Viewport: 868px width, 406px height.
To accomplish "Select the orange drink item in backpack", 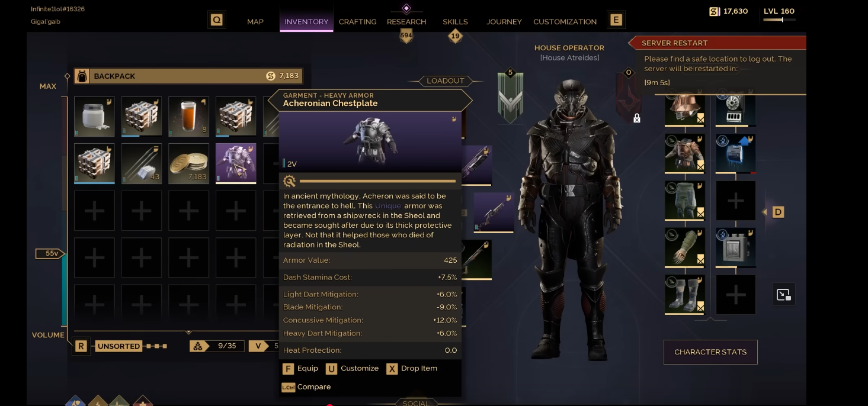I will pos(188,117).
